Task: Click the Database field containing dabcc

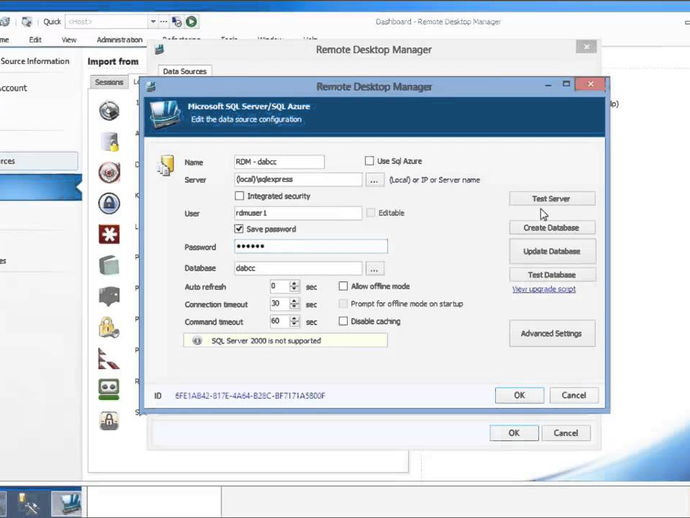Action: [298, 268]
